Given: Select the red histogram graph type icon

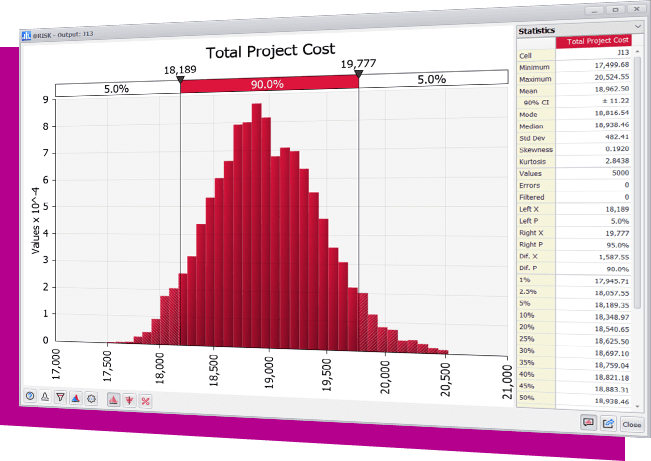Looking at the screenshot, I should click(113, 400).
